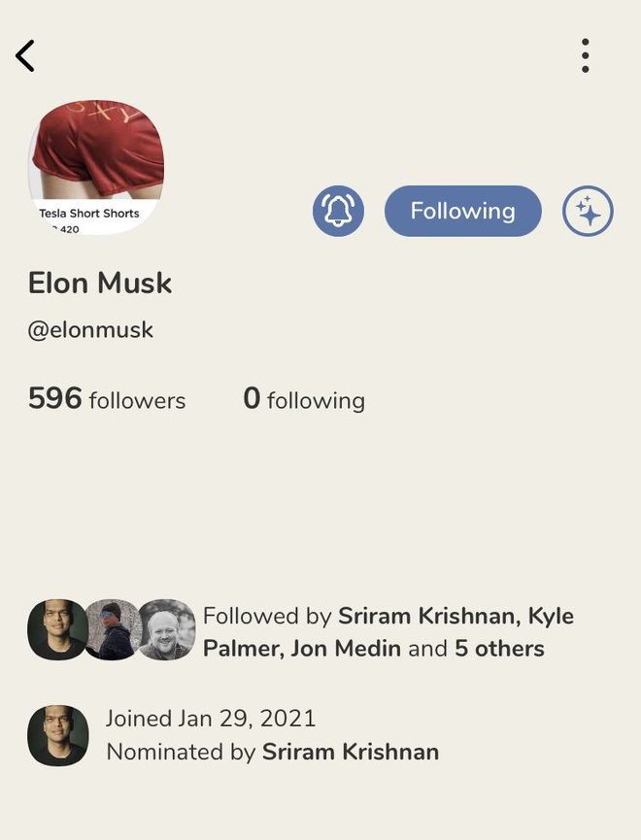Go back using the left arrow
This screenshot has height=840, width=641.
tap(25, 55)
